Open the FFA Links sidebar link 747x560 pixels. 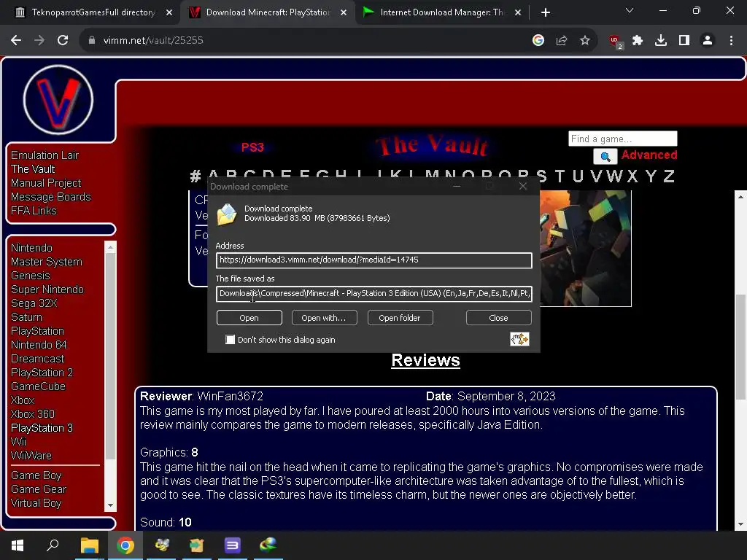[34, 211]
